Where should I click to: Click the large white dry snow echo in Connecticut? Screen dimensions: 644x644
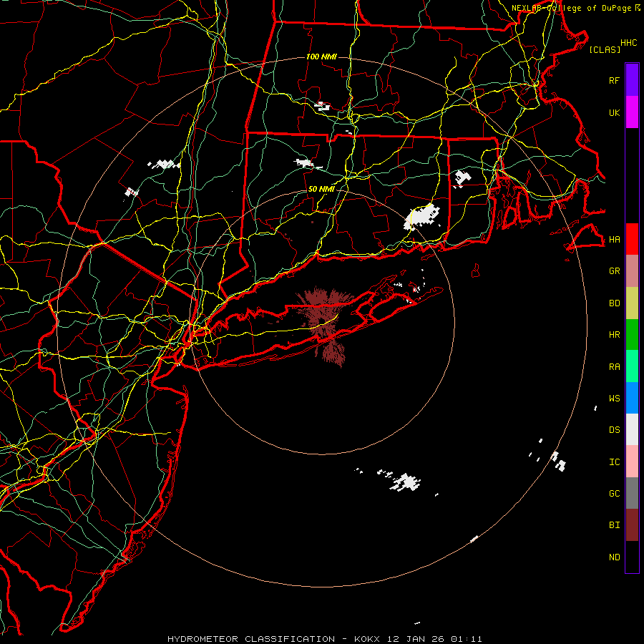point(421,216)
